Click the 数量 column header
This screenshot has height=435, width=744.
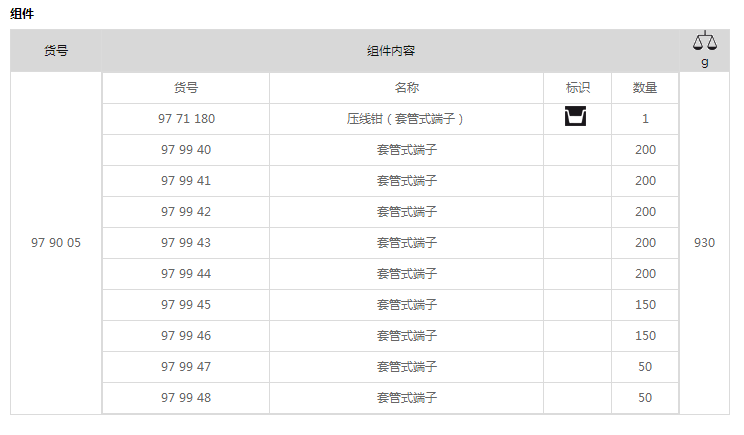coord(645,88)
